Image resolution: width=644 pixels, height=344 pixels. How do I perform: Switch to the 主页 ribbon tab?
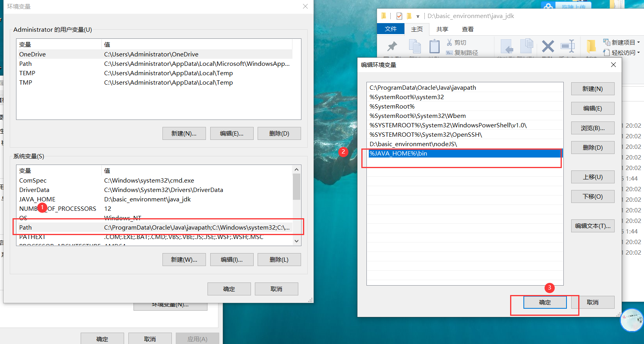(x=417, y=29)
